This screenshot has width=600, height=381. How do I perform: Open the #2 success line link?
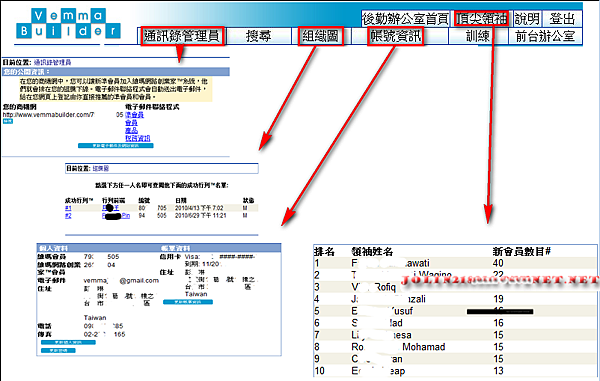click(x=68, y=216)
